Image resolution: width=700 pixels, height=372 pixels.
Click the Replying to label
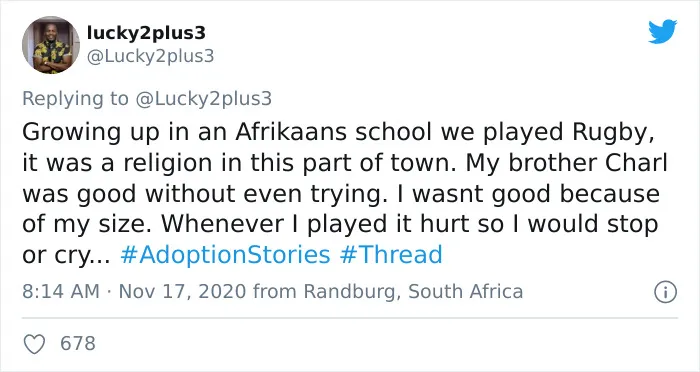click(75, 99)
